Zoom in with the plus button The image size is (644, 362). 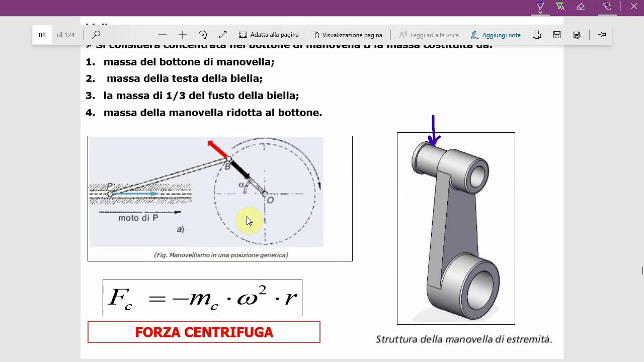(183, 35)
